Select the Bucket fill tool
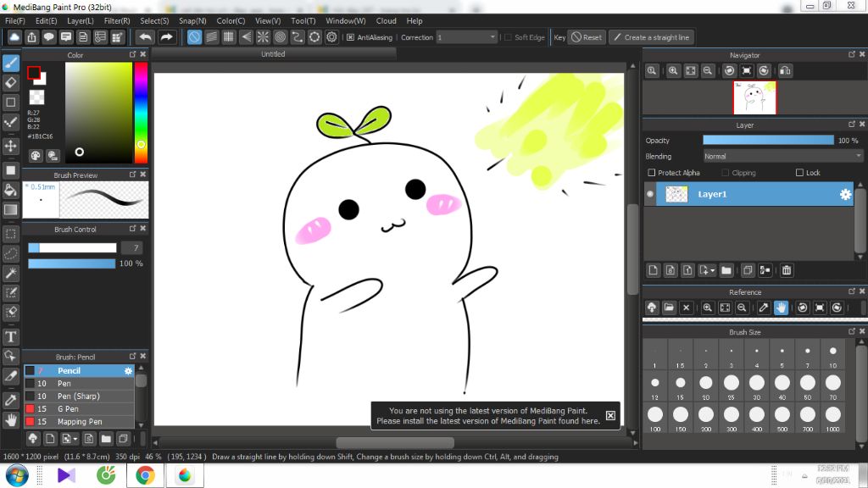This screenshot has height=488, width=868. point(10,191)
